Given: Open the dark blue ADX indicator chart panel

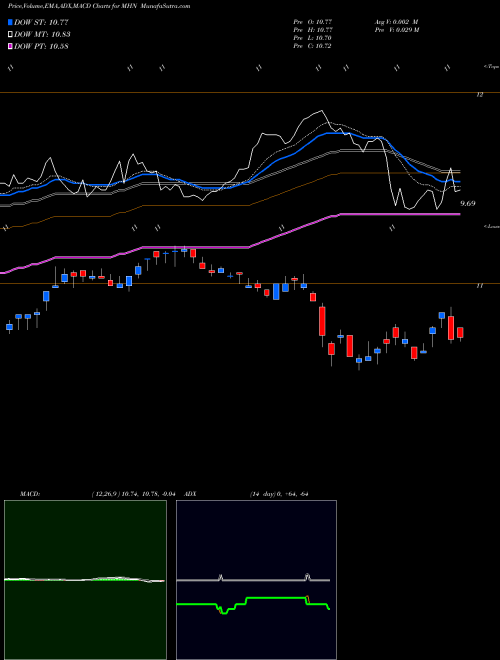Looking at the screenshot, I should pos(256,580).
